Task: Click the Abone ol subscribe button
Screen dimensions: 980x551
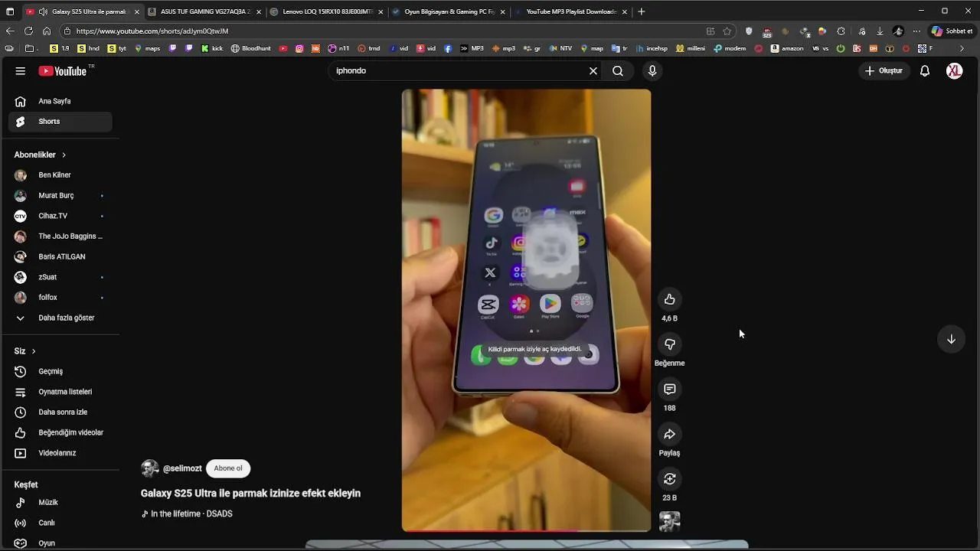Action: pos(228,468)
